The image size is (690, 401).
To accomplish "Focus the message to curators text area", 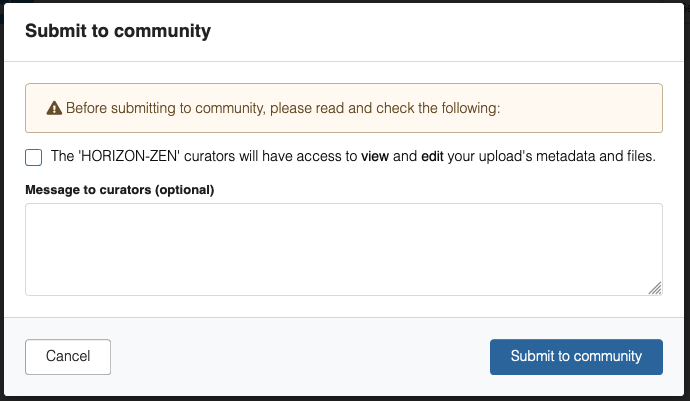I will [x=343, y=249].
